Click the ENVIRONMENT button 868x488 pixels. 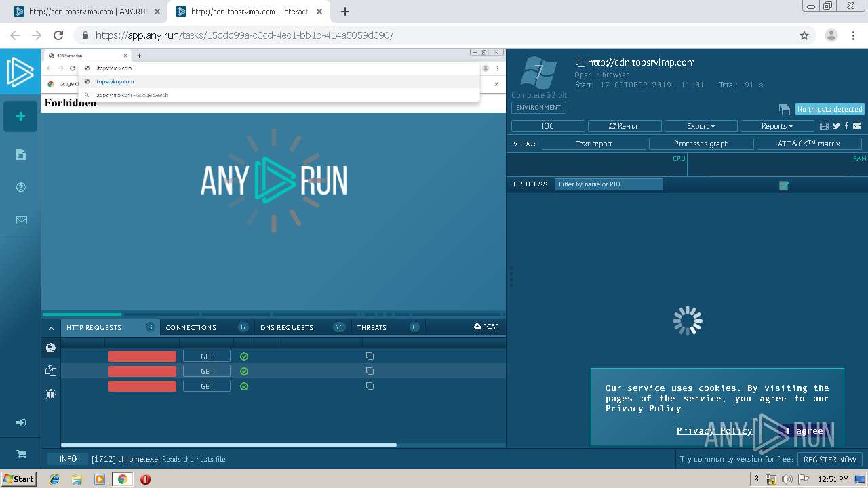tap(538, 108)
